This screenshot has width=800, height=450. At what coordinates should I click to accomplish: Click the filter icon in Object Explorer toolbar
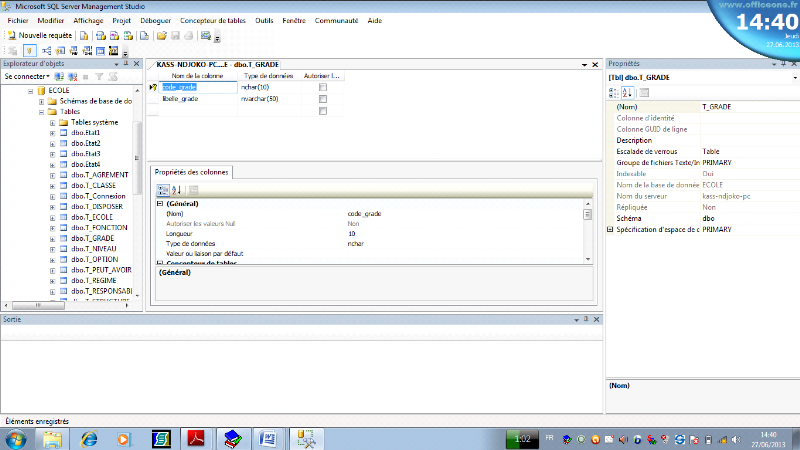point(99,76)
